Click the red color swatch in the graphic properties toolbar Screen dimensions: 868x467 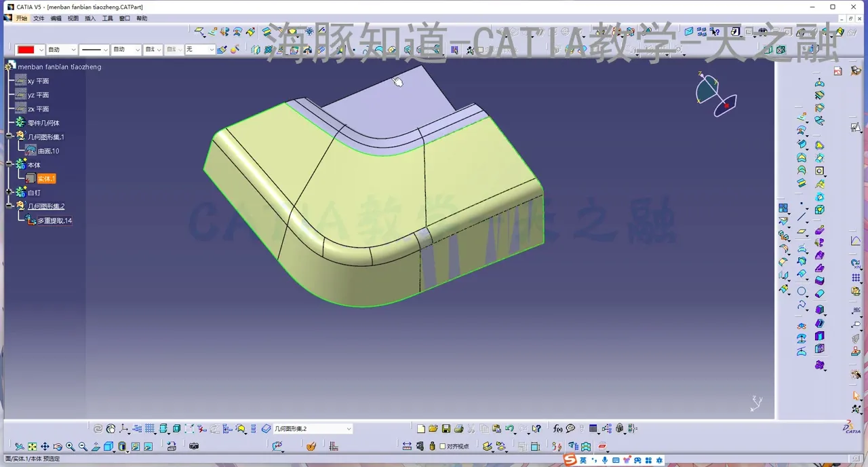click(27, 49)
